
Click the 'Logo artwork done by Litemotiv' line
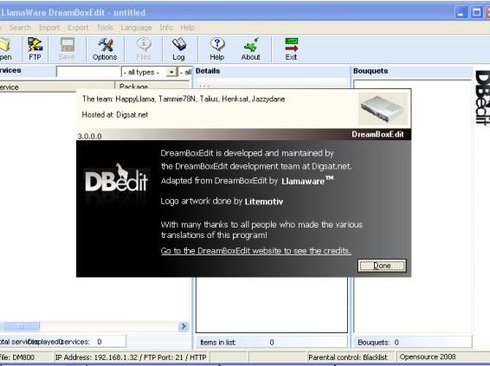[x=222, y=201]
